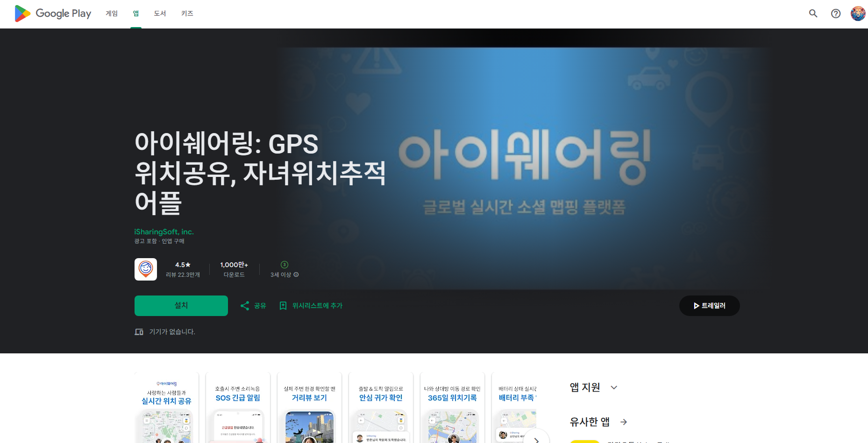
Task: Add the app to wishlist
Action: 311,305
